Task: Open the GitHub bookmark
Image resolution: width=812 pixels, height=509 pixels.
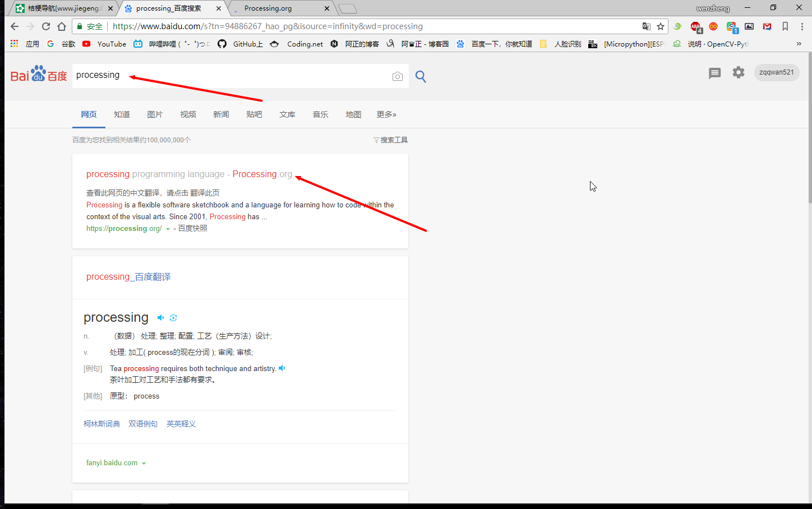Action: 241,44
